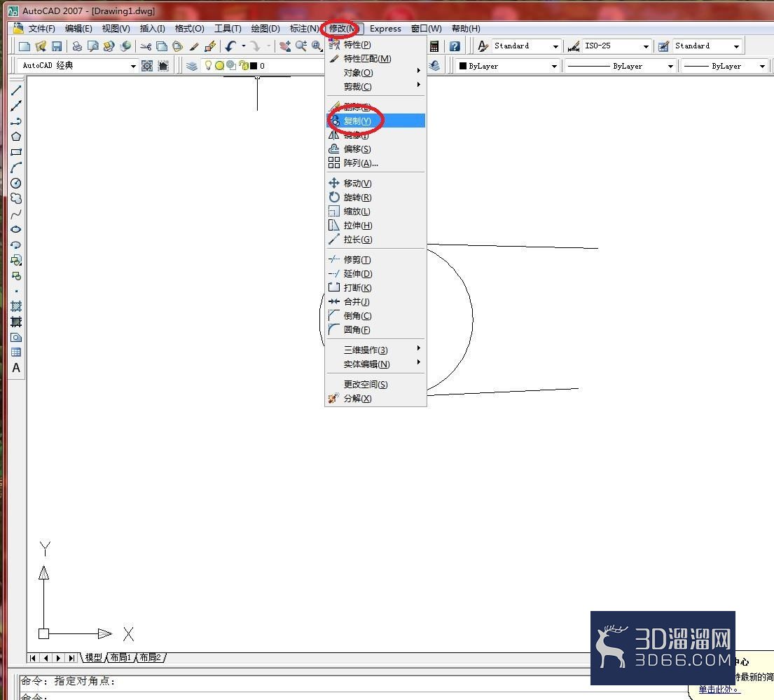Select the Line draw tool
The height and width of the screenshot is (700, 774).
point(16,90)
